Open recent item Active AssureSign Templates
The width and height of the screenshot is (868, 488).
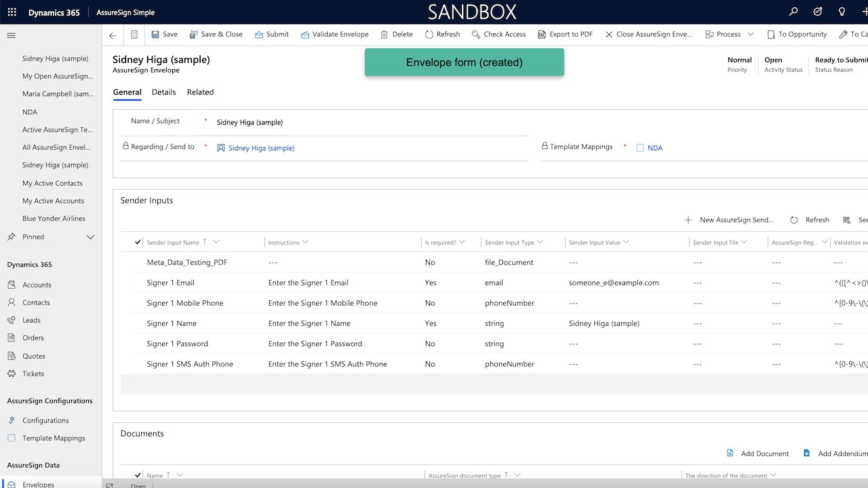point(58,129)
